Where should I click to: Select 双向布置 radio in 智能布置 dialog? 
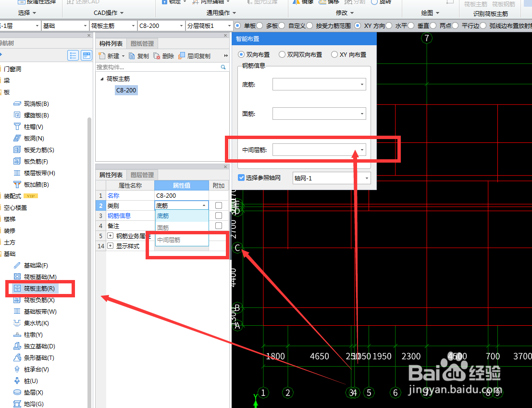tap(241, 55)
